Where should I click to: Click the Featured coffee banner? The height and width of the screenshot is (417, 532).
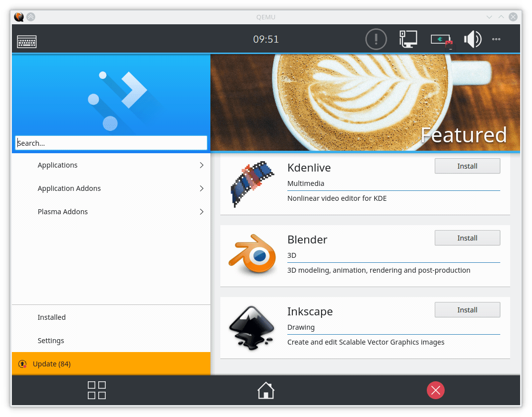365,102
